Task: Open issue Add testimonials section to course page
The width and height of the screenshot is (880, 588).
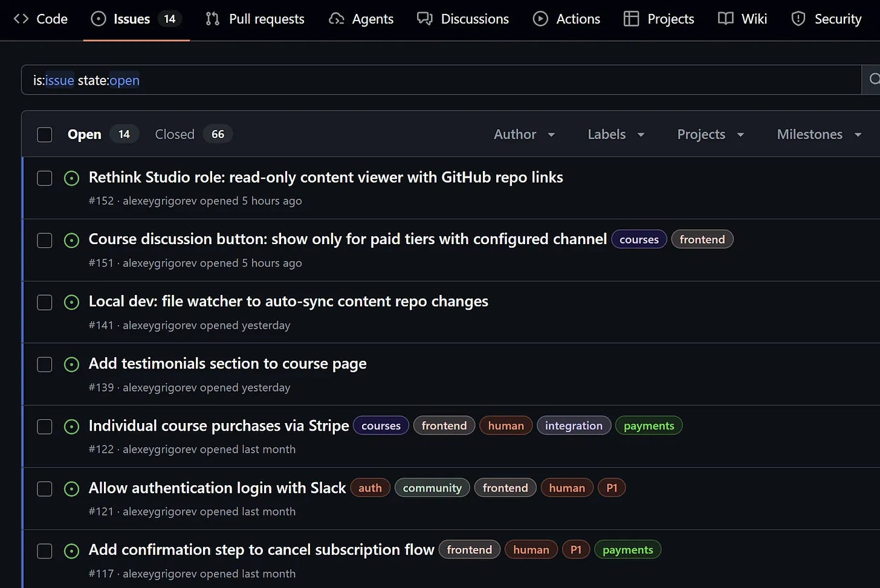Action: 227,363
